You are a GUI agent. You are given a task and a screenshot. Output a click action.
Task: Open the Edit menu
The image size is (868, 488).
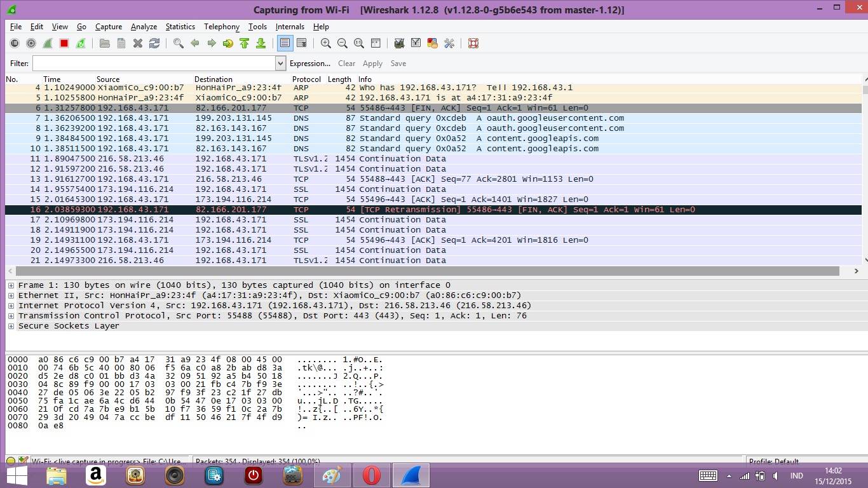[x=37, y=27]
